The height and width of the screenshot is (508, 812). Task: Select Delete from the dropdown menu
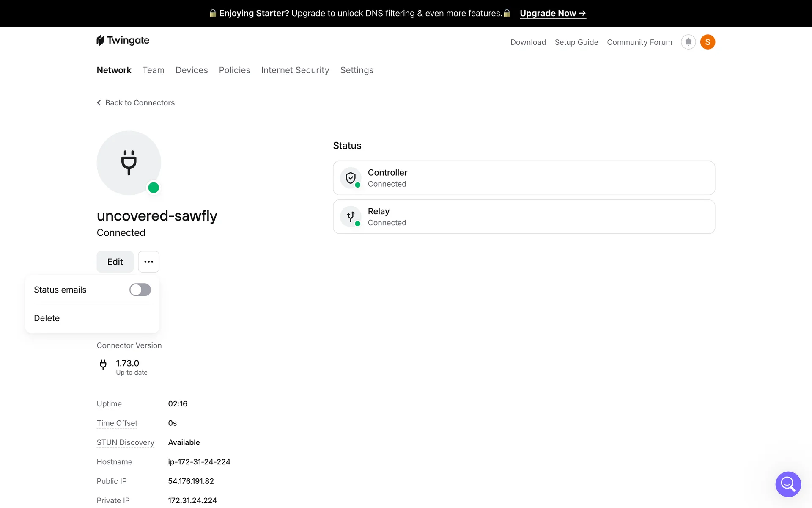[47, 318]
